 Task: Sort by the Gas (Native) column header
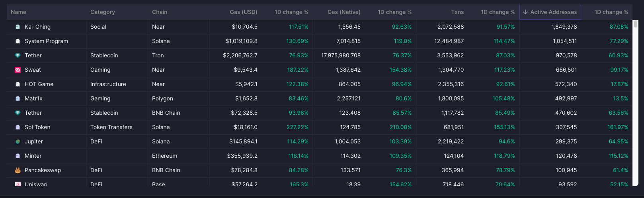[x=344, y=12]
